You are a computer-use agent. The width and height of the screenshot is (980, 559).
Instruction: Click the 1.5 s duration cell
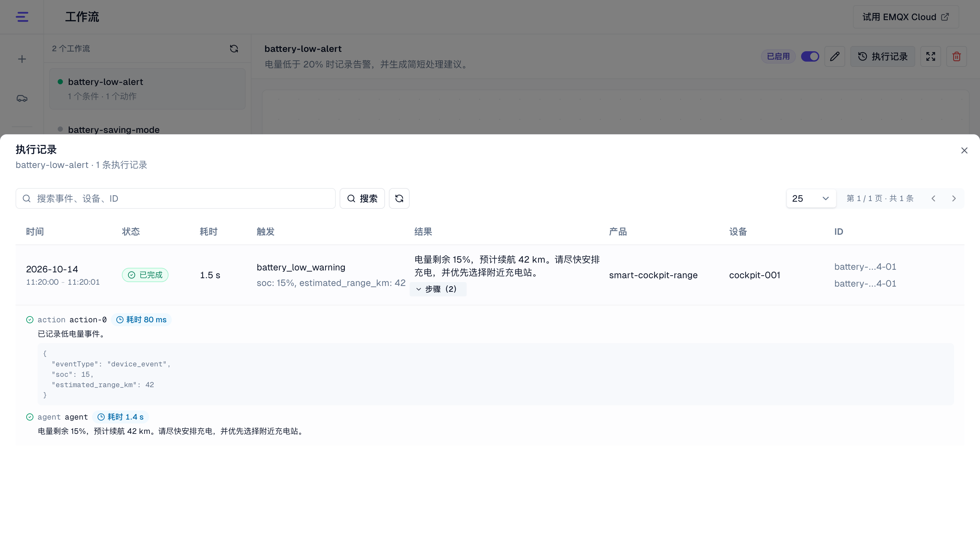point(210,275)
